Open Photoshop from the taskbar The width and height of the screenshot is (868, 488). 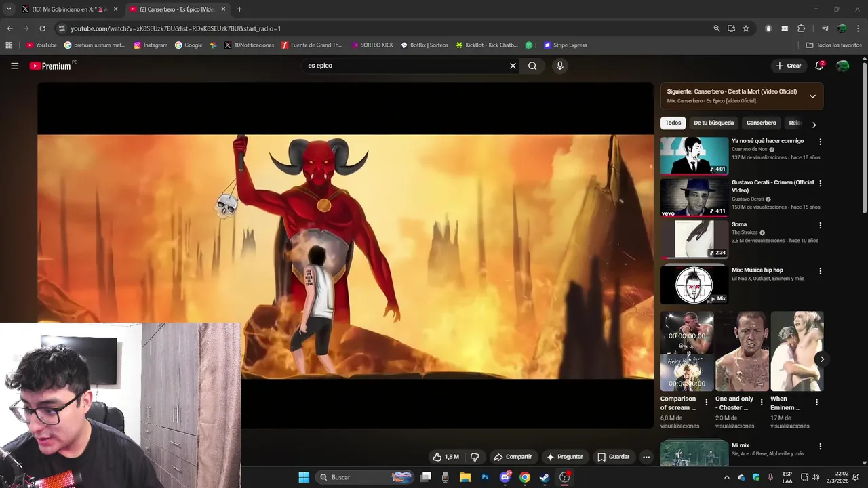pos(485,477)
